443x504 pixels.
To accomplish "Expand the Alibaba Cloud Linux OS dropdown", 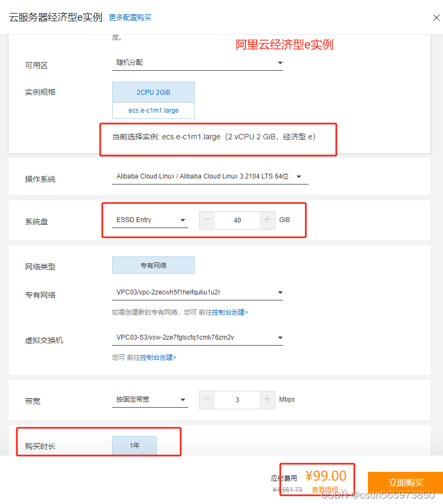I will click(x=210, y=176).
